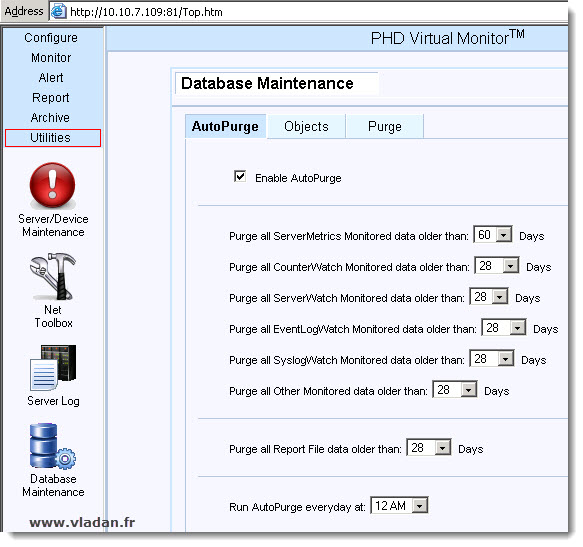Open ServerMetrics days dropdown showing 60

click(493, 235)
